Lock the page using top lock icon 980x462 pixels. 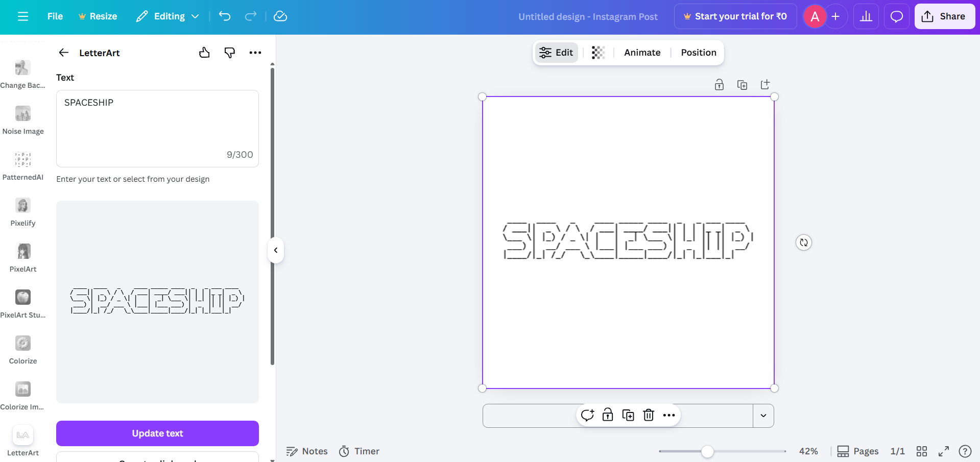click(x=719, y=85)
